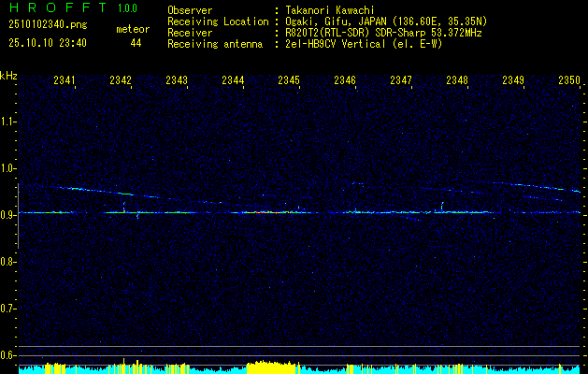Click the 0.9 frequency axis label
This screenshot has height=374, width=588.
pyautogui.click(x=8, y=215)
